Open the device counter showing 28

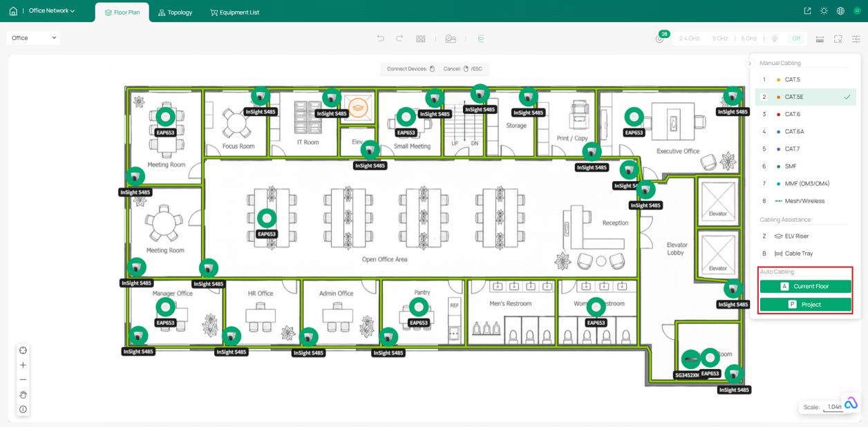click(x=661, y=37)
